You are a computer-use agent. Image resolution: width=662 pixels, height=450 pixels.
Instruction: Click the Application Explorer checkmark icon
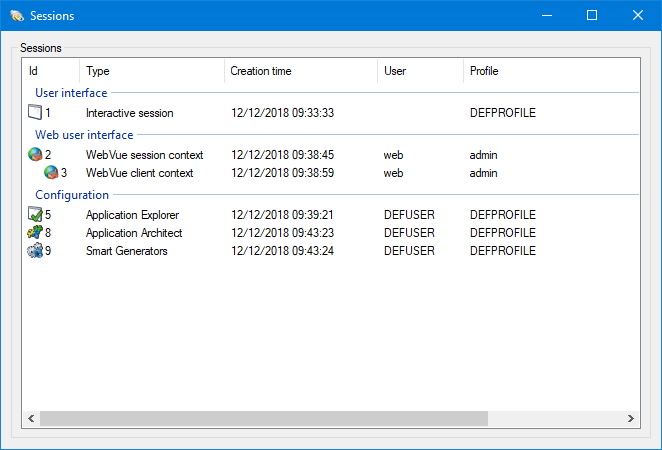click(x=35, y=214)
